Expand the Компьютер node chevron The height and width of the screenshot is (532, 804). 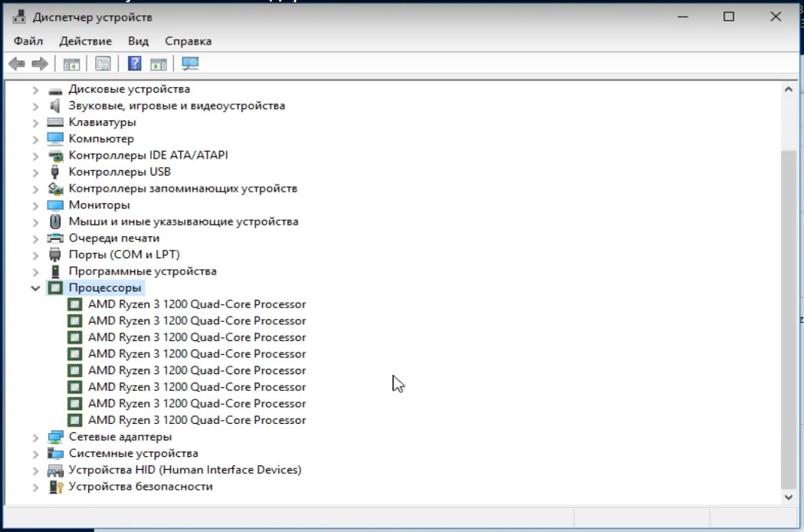point(35,140)
